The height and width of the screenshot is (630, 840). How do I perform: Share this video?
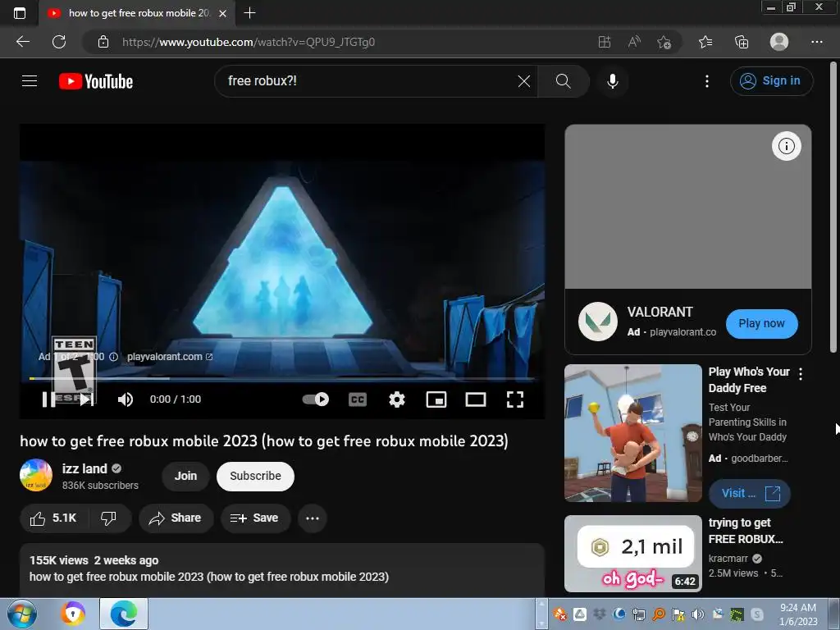click(175, 518)
